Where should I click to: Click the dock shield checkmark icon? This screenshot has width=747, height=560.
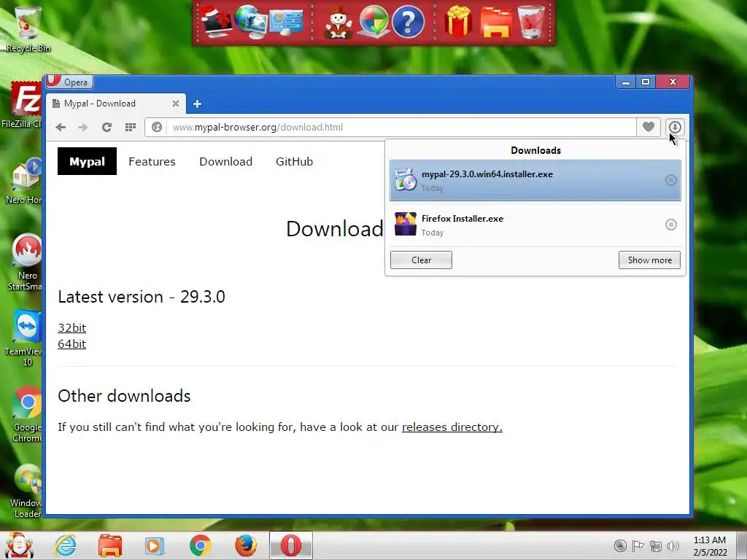[x=373, y=22]
